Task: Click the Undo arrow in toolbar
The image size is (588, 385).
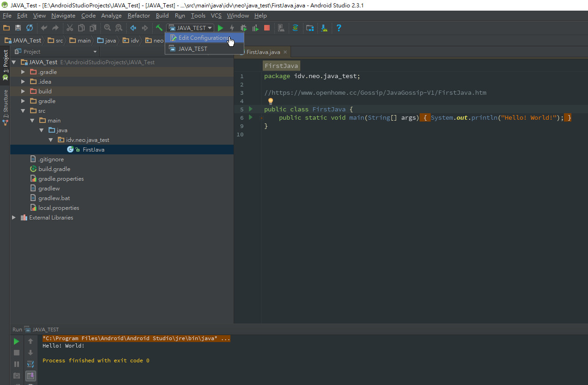Action: click(x=44, y=28)
